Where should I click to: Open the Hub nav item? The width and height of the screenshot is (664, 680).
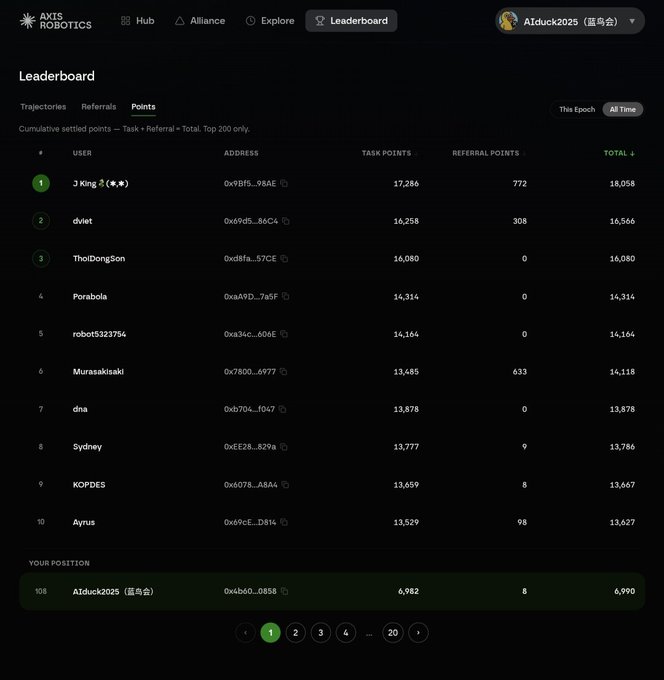137,21
